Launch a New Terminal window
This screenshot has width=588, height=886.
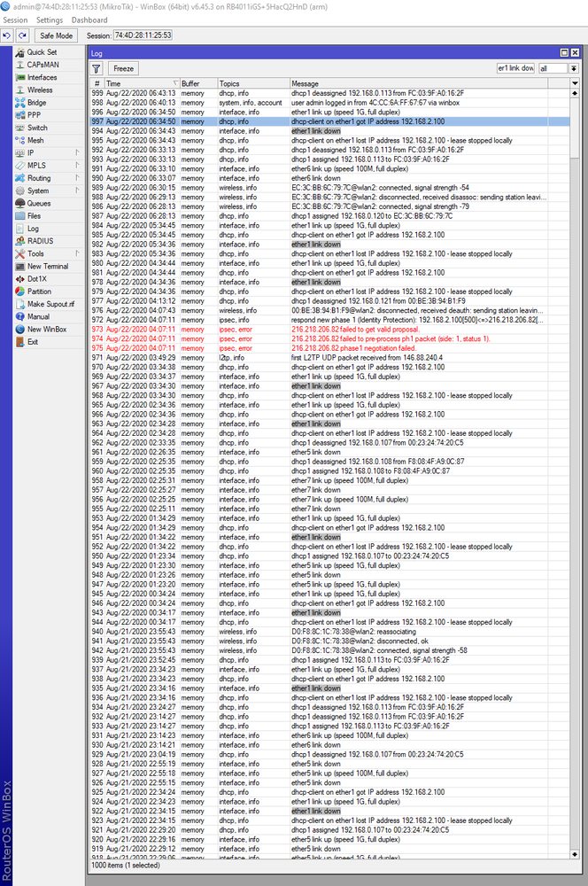point(47,266)
